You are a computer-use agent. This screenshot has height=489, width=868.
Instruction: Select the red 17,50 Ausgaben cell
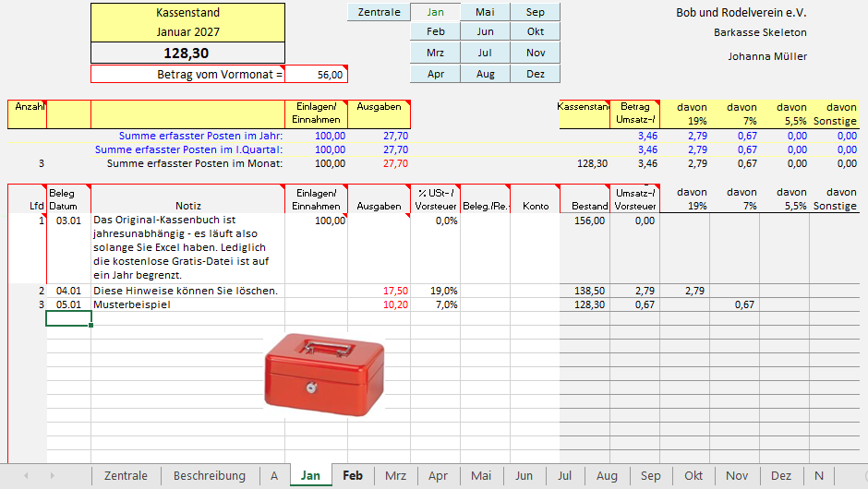click(x=379, y=291)
